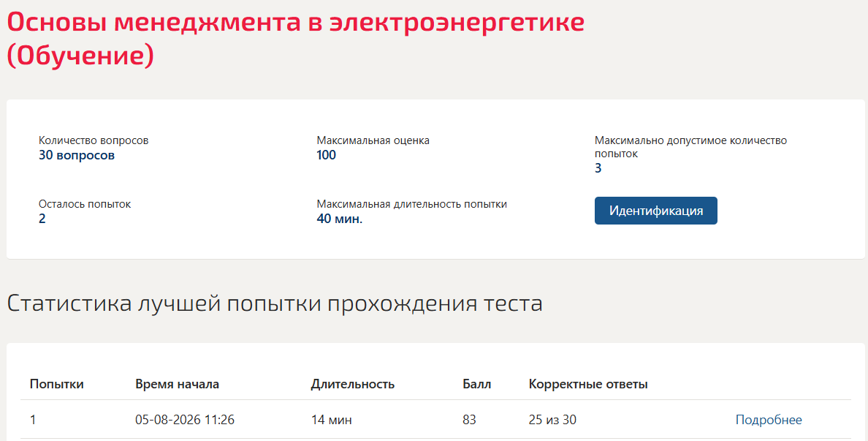Select the Максимальная оценка value 100
868x441 pixels.
point(326,155)
